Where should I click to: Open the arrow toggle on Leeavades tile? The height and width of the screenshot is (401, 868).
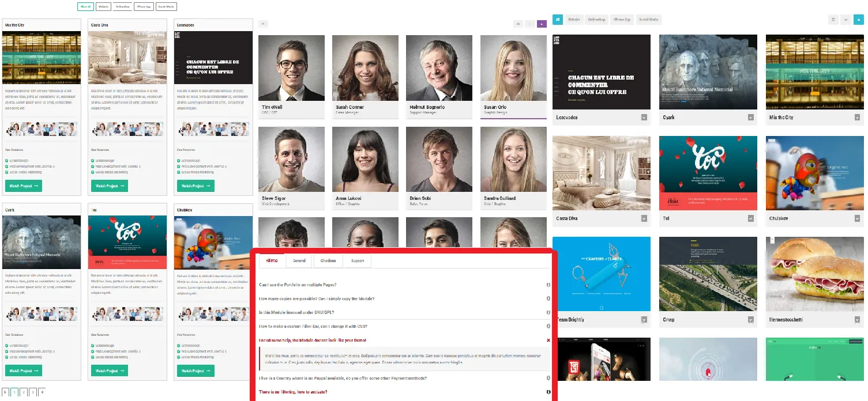click(644, 118)
